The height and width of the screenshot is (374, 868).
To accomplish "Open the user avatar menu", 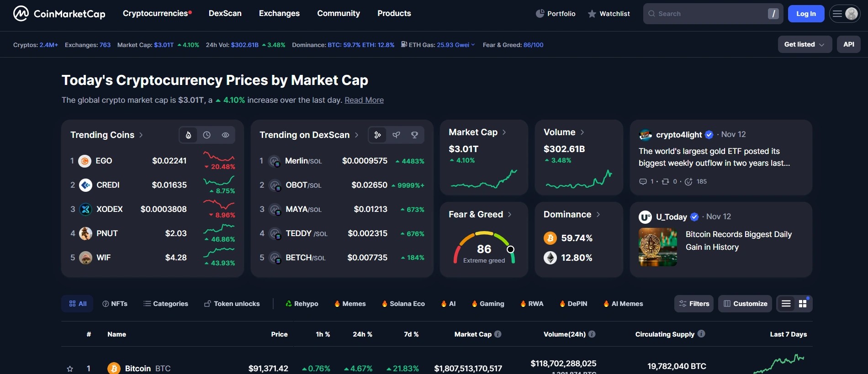I will click(x=851, y=14).
